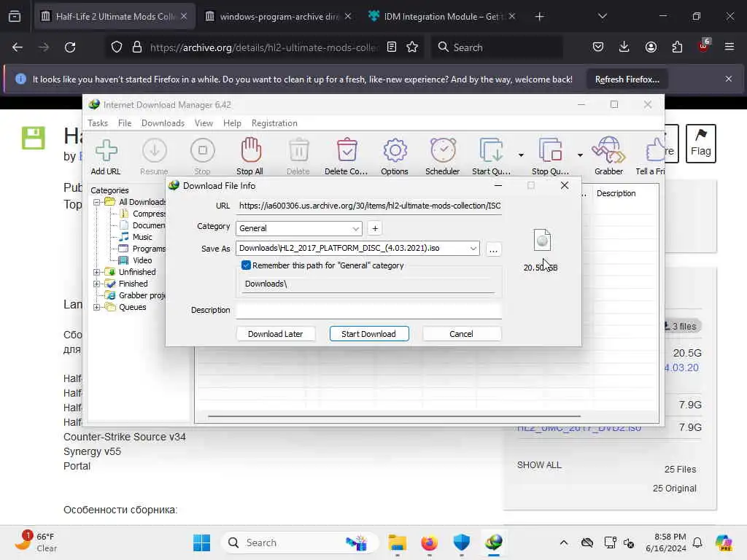This screenshot has width=747, height=560.
Task: Go back in Firefox
Action: (x=18, y=47)
